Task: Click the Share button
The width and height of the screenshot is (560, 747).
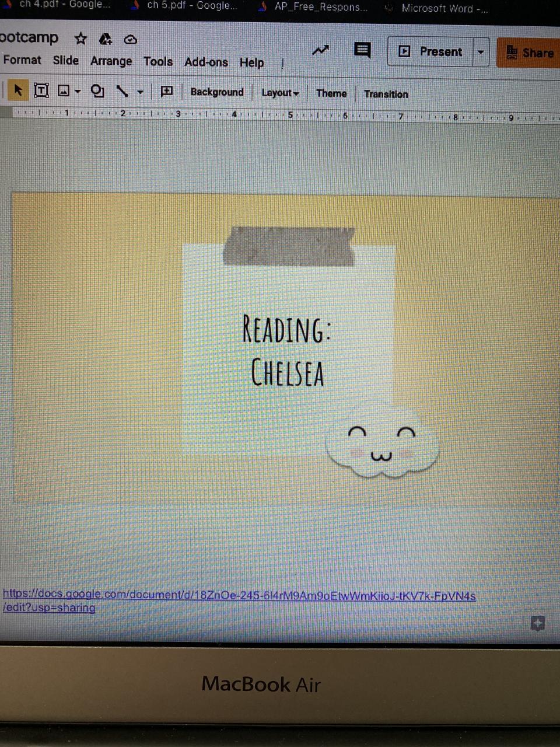Action: coord(530,53)
